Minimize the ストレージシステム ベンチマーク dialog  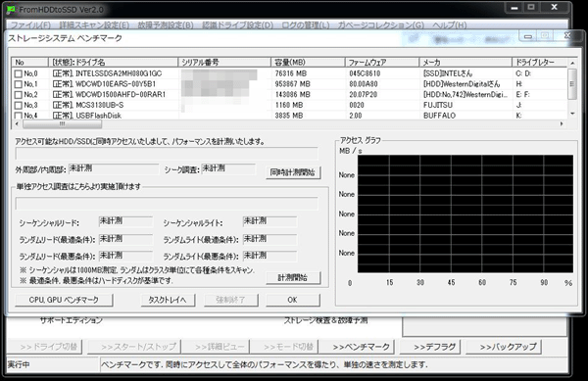pos(528,36)
